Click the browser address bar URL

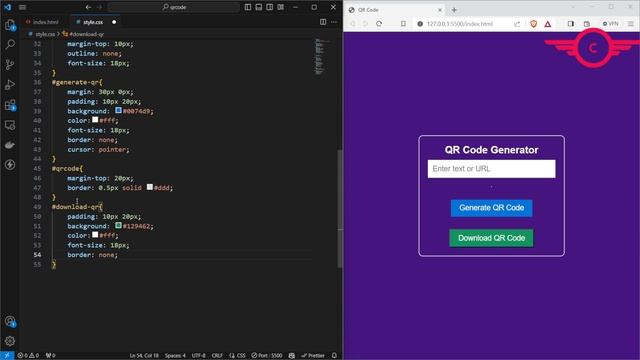460,24
